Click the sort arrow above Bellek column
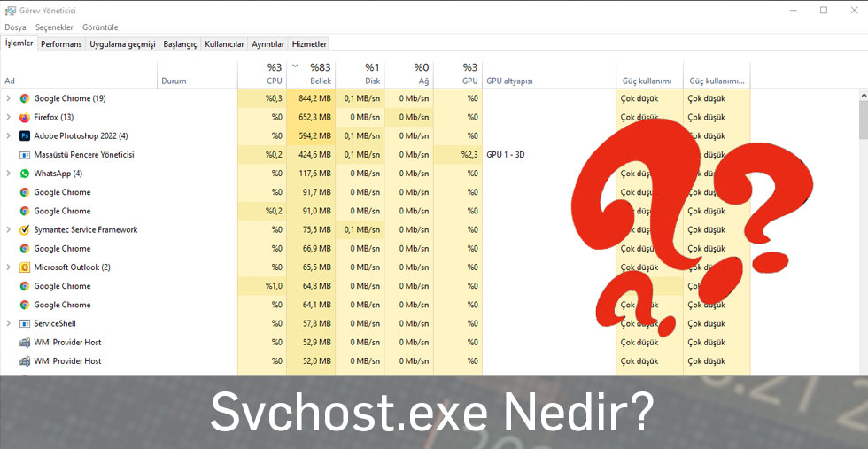Screen dimensions: 868x449 click(x=296, y=66)
